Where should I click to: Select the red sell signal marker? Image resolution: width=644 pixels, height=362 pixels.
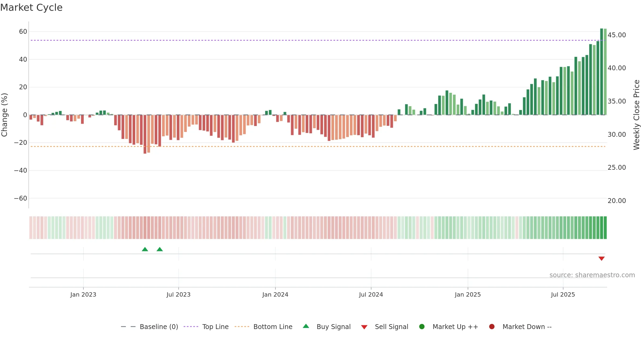pyautogui.click(x=602, y=258)
